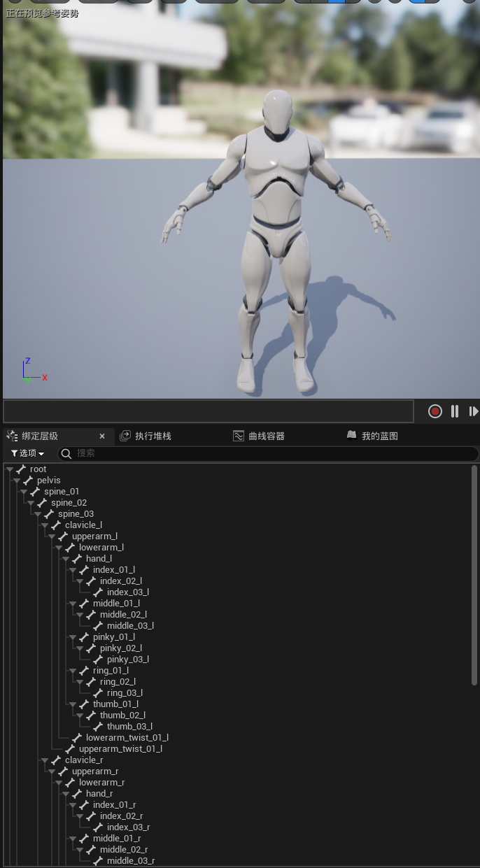
Task: Select the ring_01_l bone label
Action: [x=111, y=671]
